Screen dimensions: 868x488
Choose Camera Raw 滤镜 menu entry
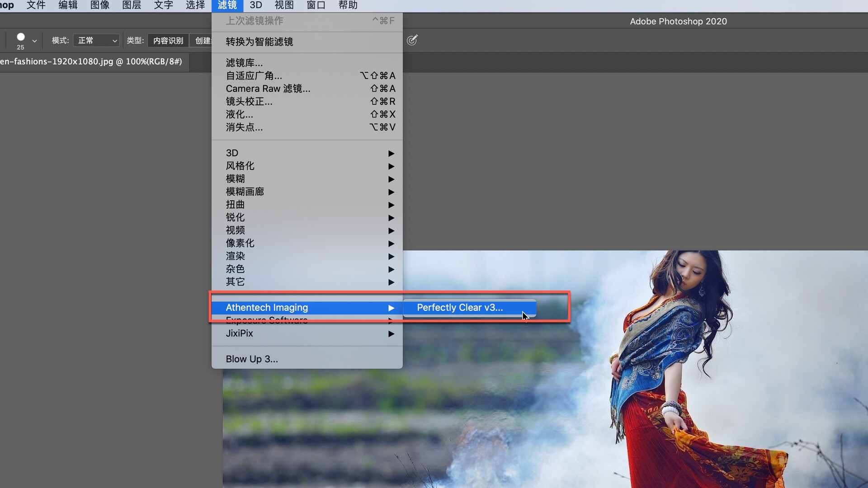click(x=268, y=89)
